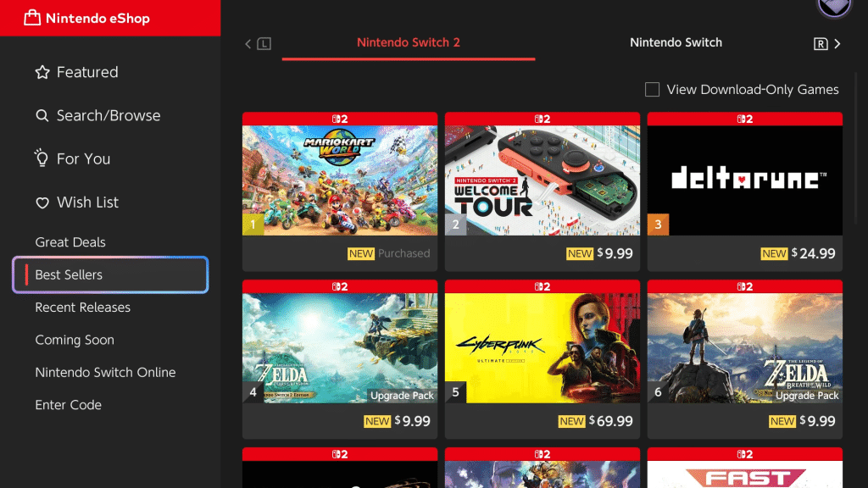Open the user profile avatar icon

tap(834, 8)
